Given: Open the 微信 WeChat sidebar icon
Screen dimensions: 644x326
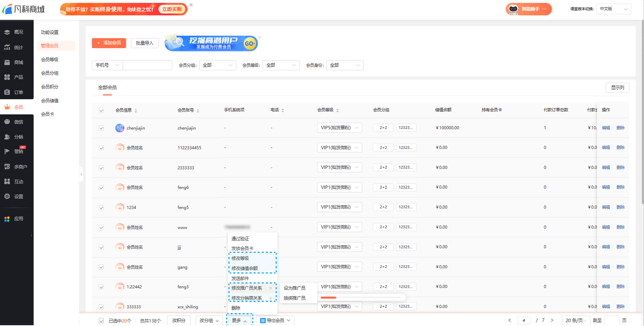Looking at the screenshot, I should pyautogui.click(x=7, y=122).
